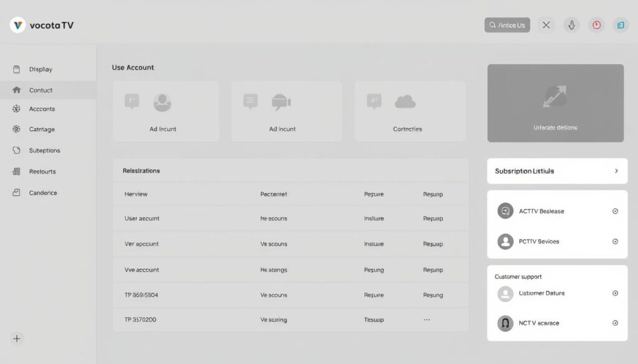The height and width of the screenshot is (364, 638).
Task: Click the X icon beside the search box
Action: click(546, 25)
